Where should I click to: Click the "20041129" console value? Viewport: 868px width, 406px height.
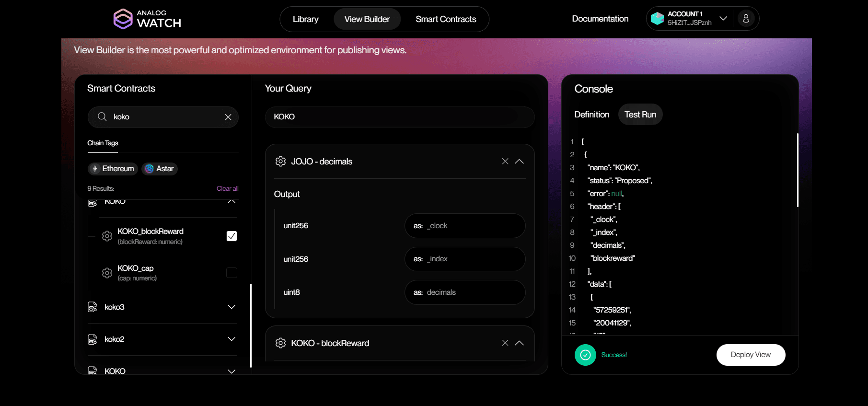pos(612,323)
